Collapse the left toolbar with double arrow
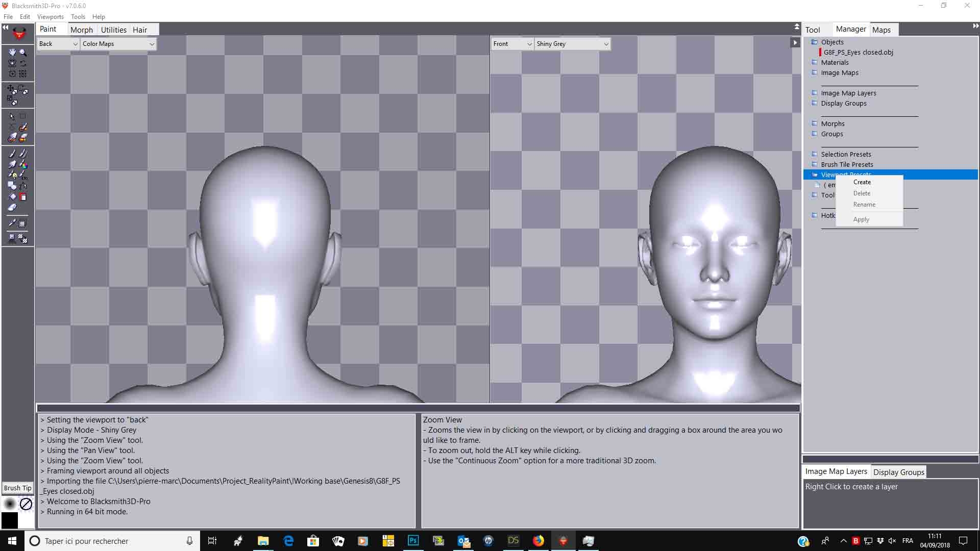980x551 pixels. click(x=5, y=27)
